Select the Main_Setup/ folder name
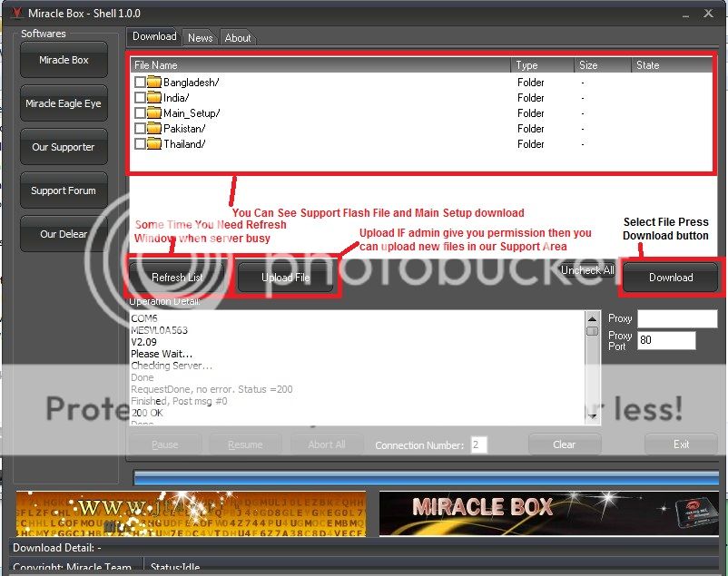The image size is (728, 576). point(192,113)
